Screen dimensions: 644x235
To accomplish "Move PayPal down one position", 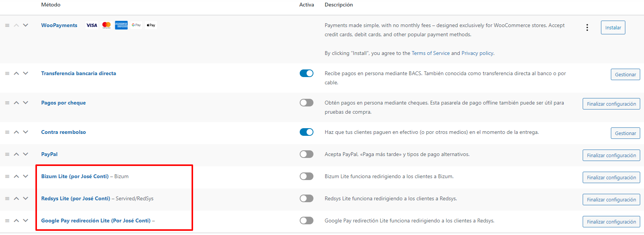I will [26, 154].
